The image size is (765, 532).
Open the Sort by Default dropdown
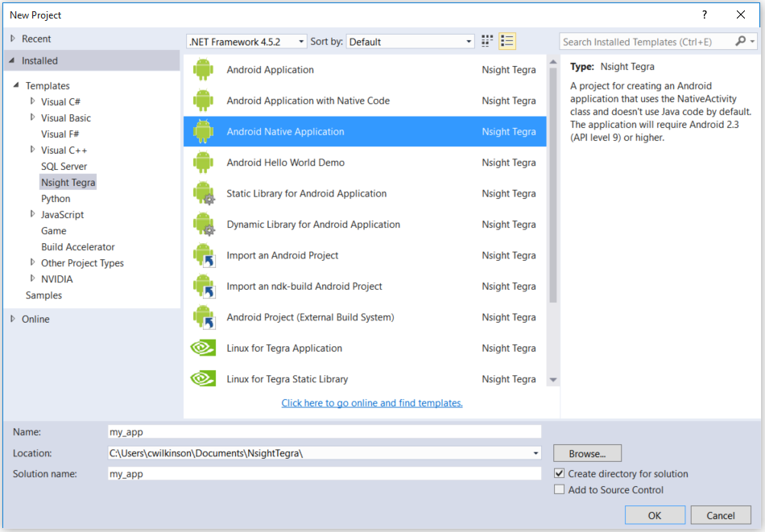(410, 42)
